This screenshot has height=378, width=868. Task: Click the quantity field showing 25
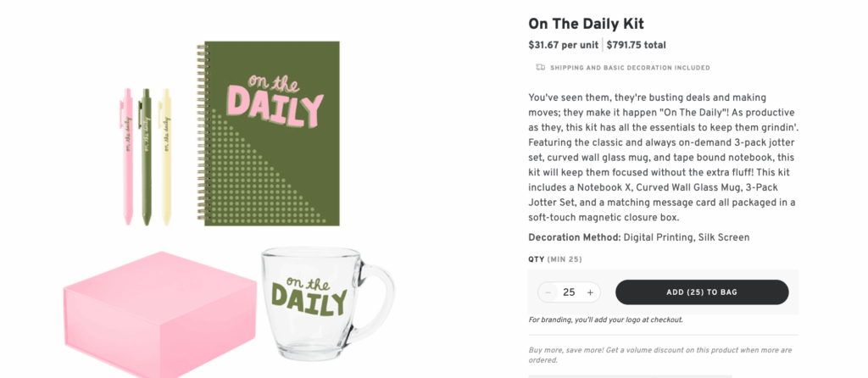[569, 292]
